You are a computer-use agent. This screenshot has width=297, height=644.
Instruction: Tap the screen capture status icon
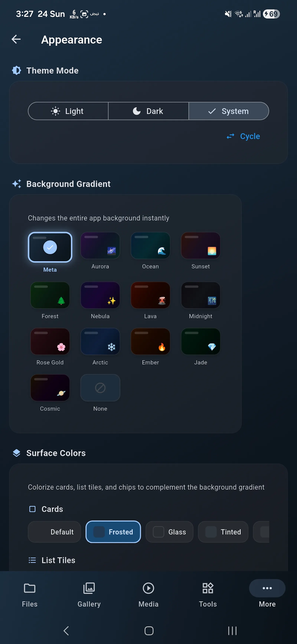coord(84,14)
